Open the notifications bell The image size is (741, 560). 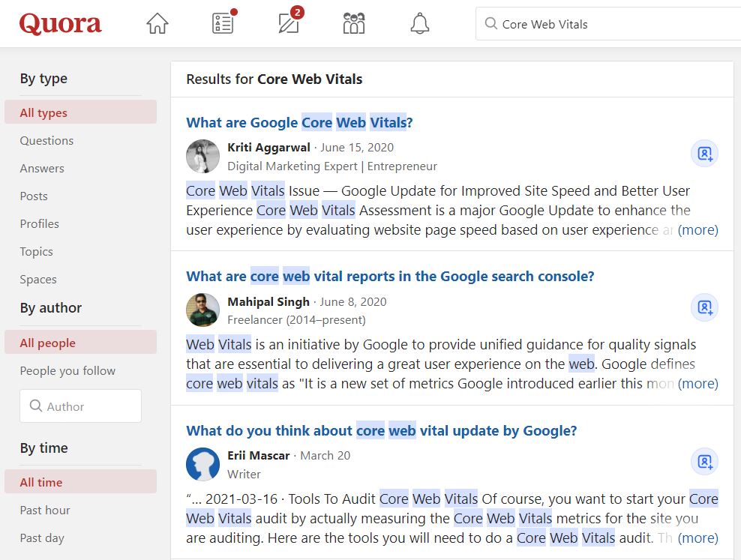[419, 22]
